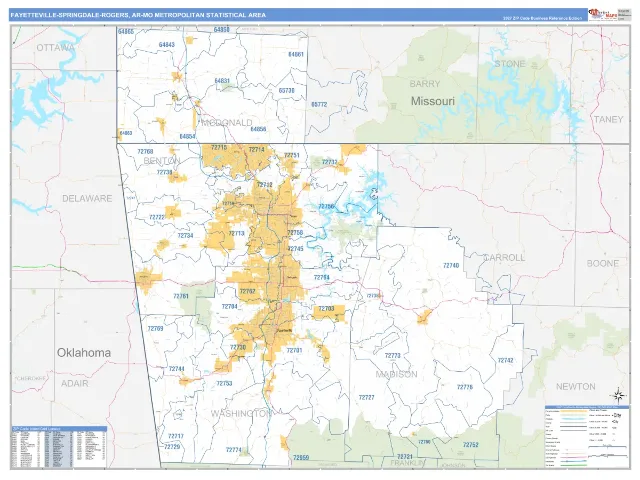Click ZIP code 64856
Viewport: 640px width, 480px height.
(258, 129)
